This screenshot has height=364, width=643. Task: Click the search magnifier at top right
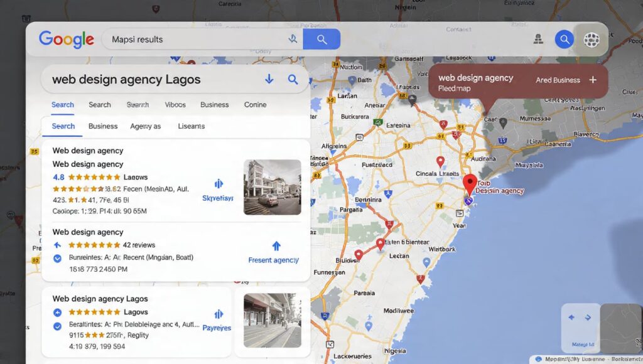564,39
